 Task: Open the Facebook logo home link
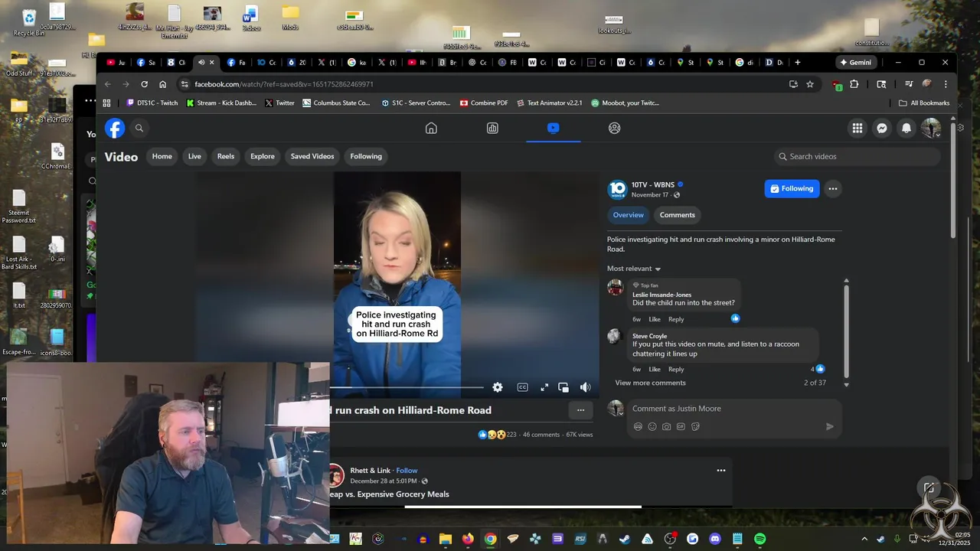[115, 128]
